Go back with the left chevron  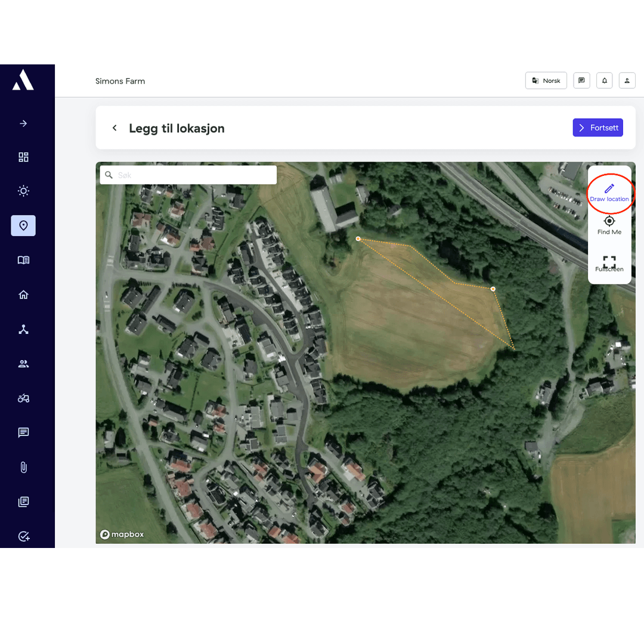coord(114,128)
